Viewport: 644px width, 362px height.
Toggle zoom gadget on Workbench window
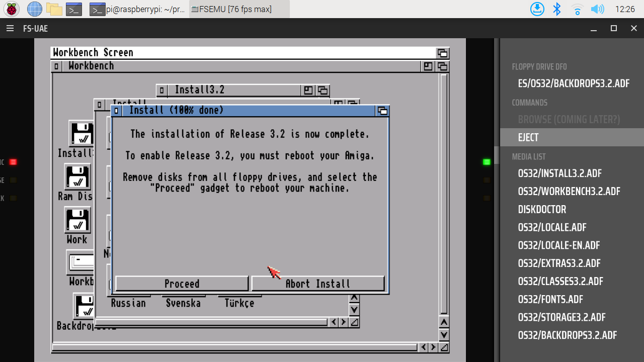[x=428, y=66]
